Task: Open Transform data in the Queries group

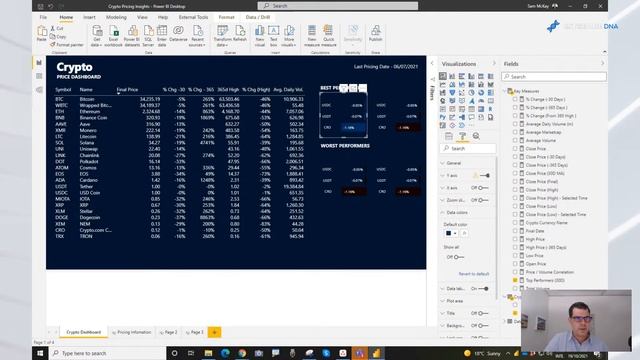Action: (x=222, y=36)
